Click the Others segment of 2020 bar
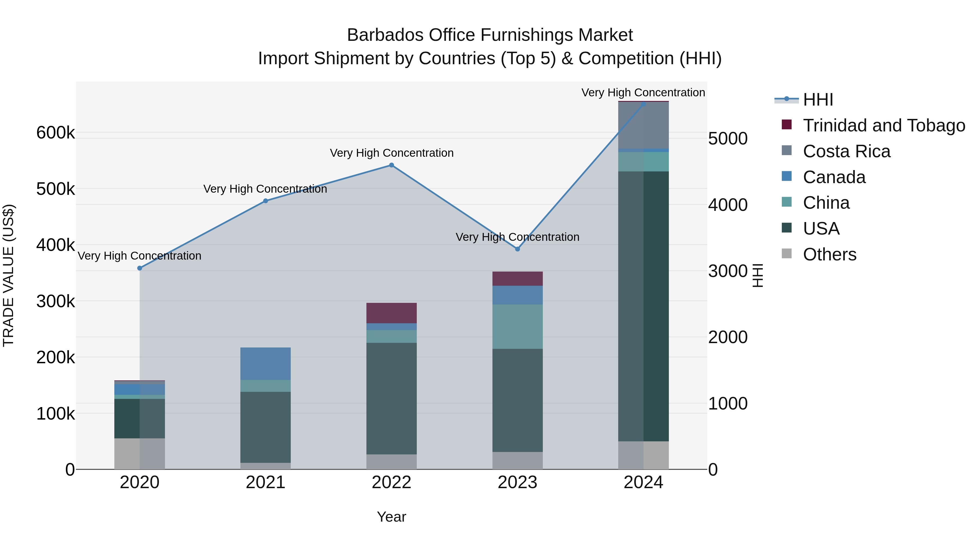Viewport: 980px width, 551px height. coord(140,454)
